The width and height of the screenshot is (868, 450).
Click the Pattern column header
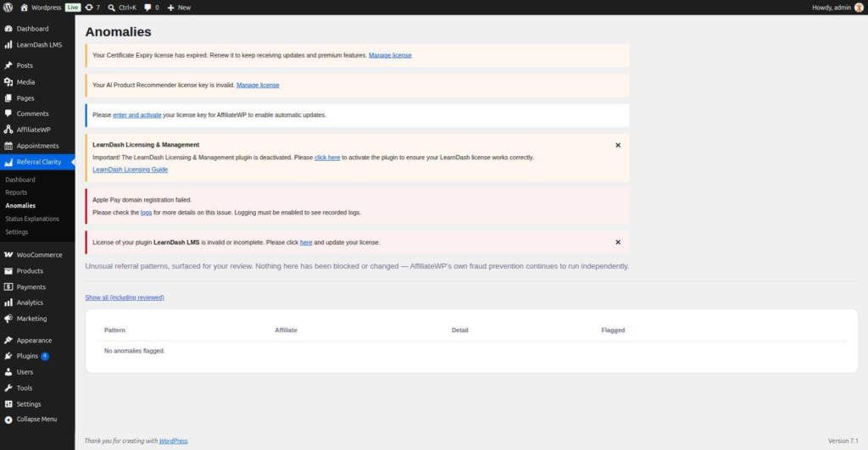pos(114,330)
